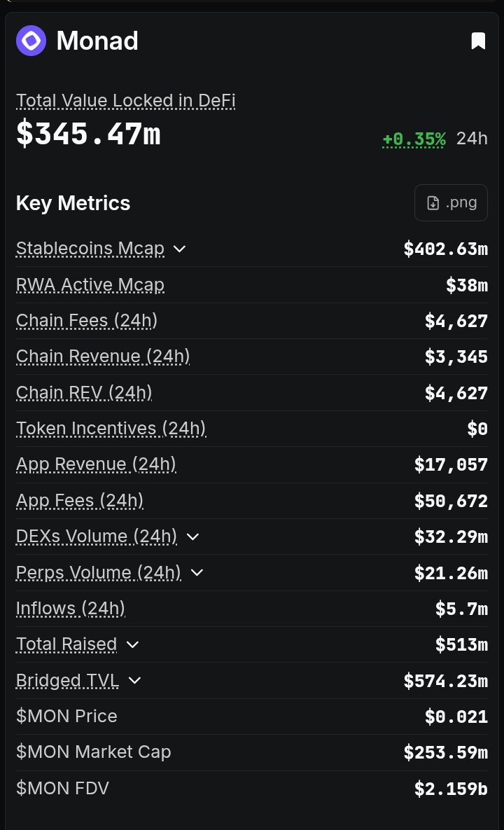Expand the Perps Volume (24h) chevron
This screenshot has height=830, width=504.
point(197,573)
